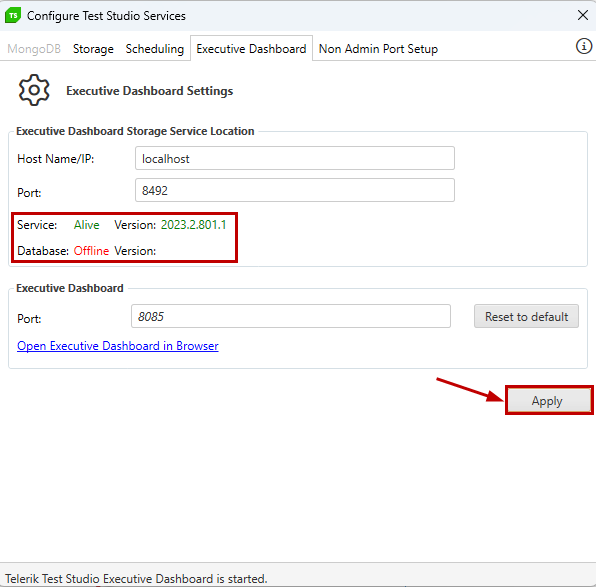Click 'Executive Dashboard Settings' heading
The width and height of the screenshot is (596, 587).
(150, 91)
